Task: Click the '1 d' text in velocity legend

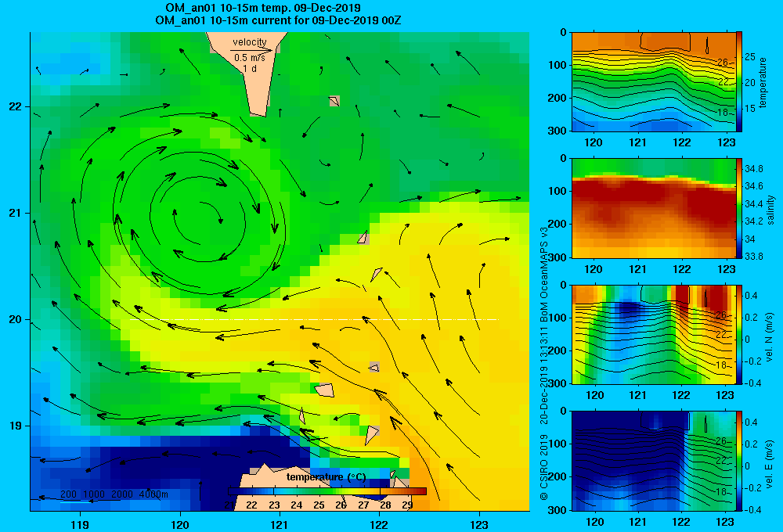Action: coord(250,69)
